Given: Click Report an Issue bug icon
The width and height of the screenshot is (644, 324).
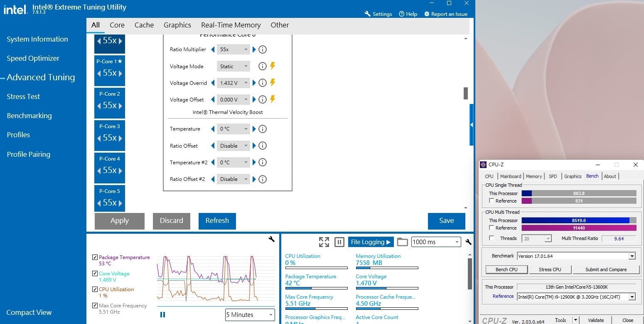Looking at the screenshot, I should tap(427, 14).
